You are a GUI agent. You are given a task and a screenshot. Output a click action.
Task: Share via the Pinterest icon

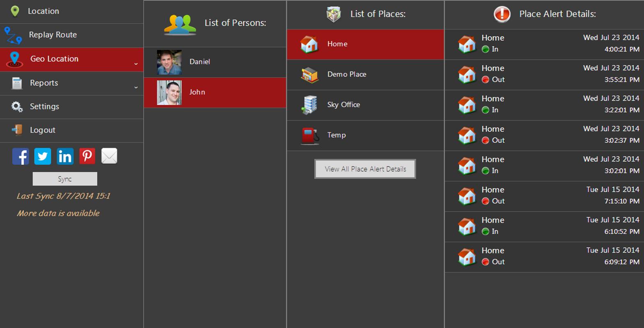tap(87, 156)
